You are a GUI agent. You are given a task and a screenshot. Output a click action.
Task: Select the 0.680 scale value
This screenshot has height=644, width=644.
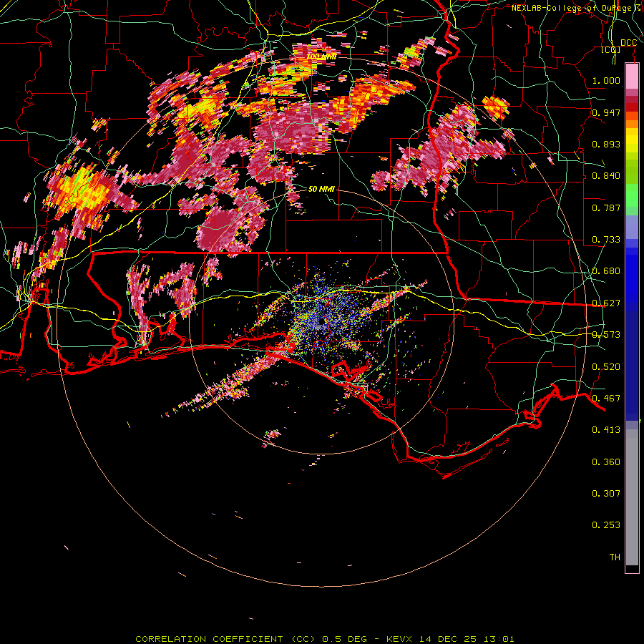[606, 271]
